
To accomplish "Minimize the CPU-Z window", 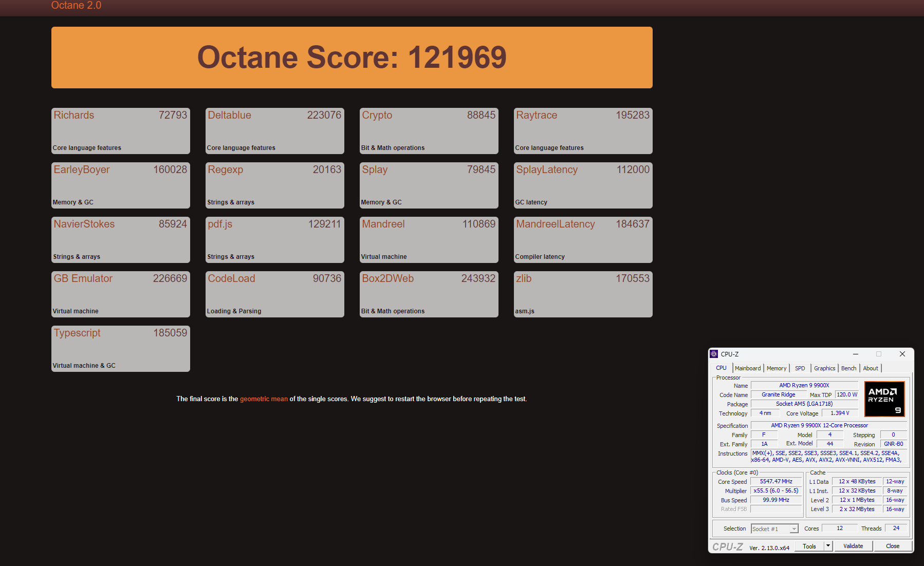I will coord(856,354).
